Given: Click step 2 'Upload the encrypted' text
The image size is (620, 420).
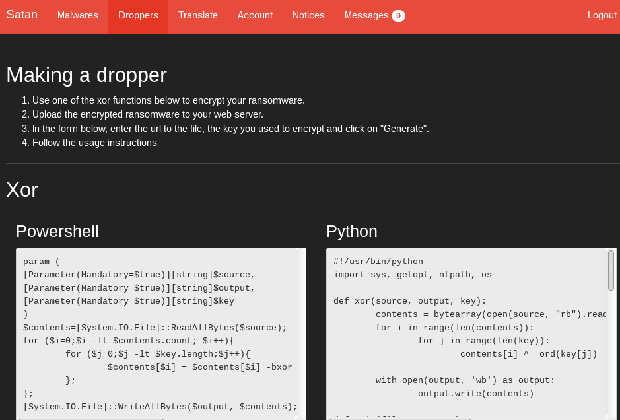Looking at the screenshot, I should coord(147,114).
